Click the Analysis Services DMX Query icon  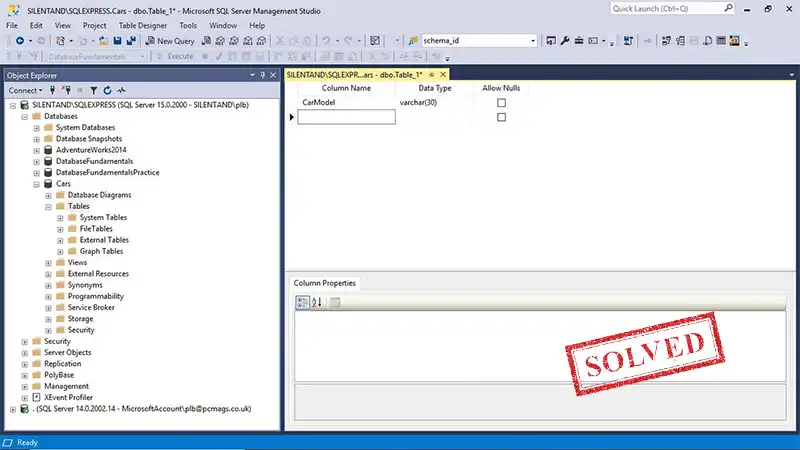[234, 41]
